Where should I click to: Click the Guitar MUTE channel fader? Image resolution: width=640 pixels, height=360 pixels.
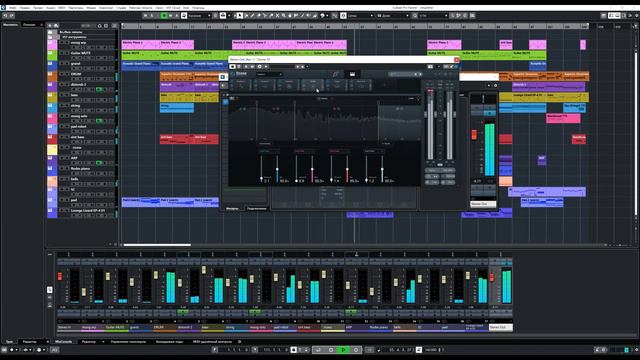point(108,276)
